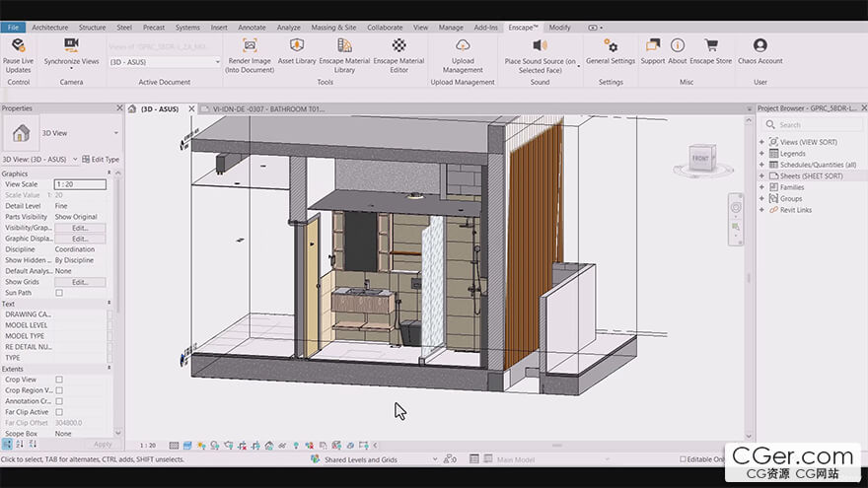The height and width of the screenshot is (488, 868).
Task: Open the Enscape Store cart icon
Action: coord(710,45)
